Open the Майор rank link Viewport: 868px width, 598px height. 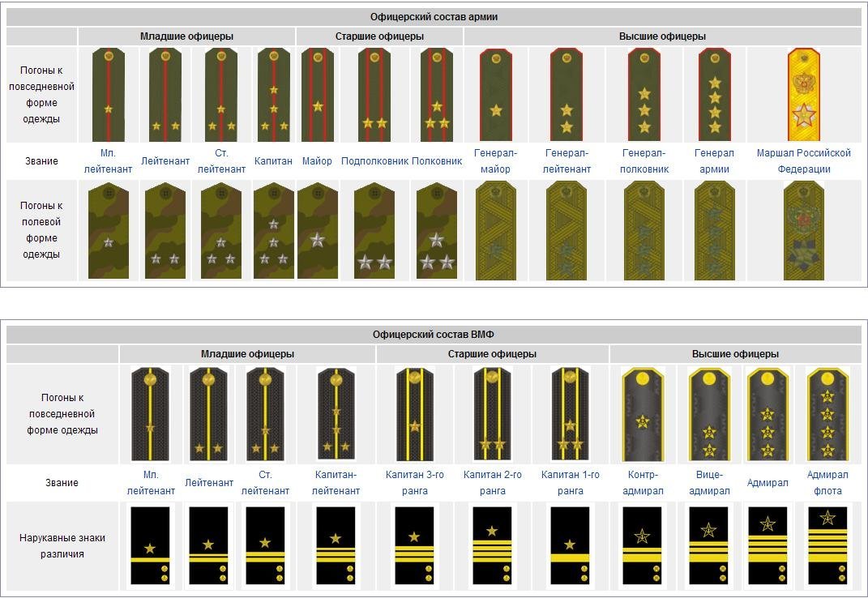pyautogui.click(x=317, y=160)
